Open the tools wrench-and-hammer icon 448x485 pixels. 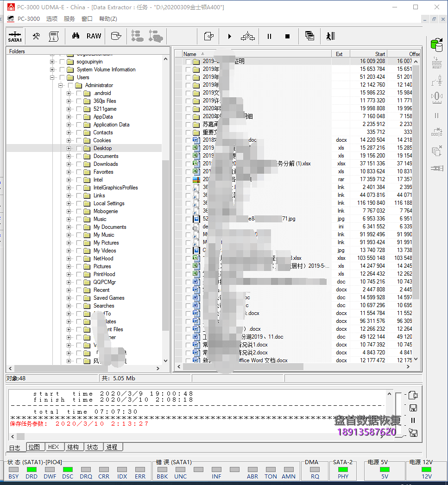coord(36,37)
